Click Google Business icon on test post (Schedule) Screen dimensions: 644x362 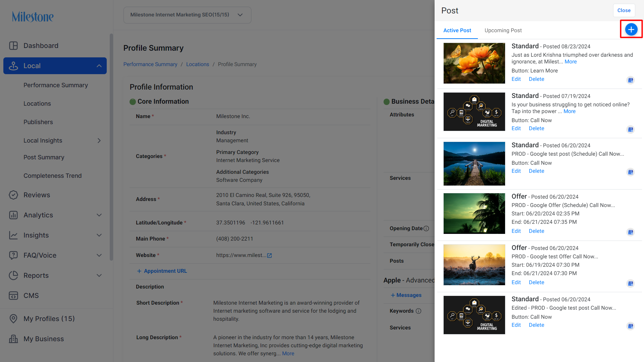click(631, 172)
